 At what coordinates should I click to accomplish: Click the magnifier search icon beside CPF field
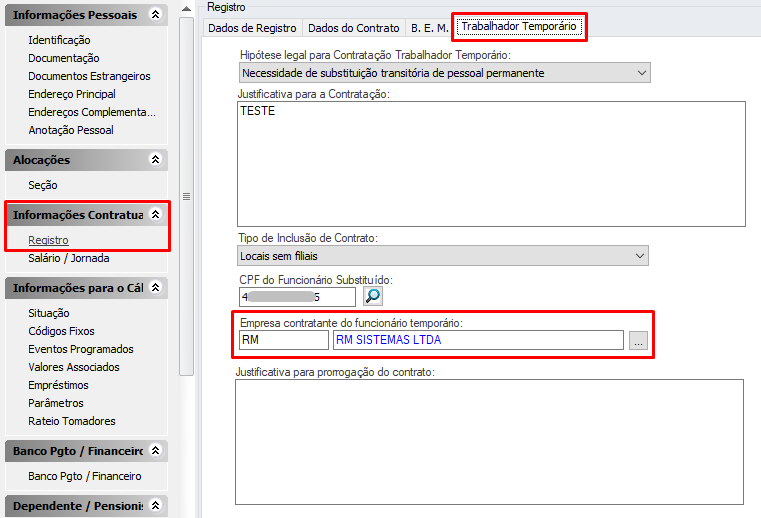pos(373,296)
